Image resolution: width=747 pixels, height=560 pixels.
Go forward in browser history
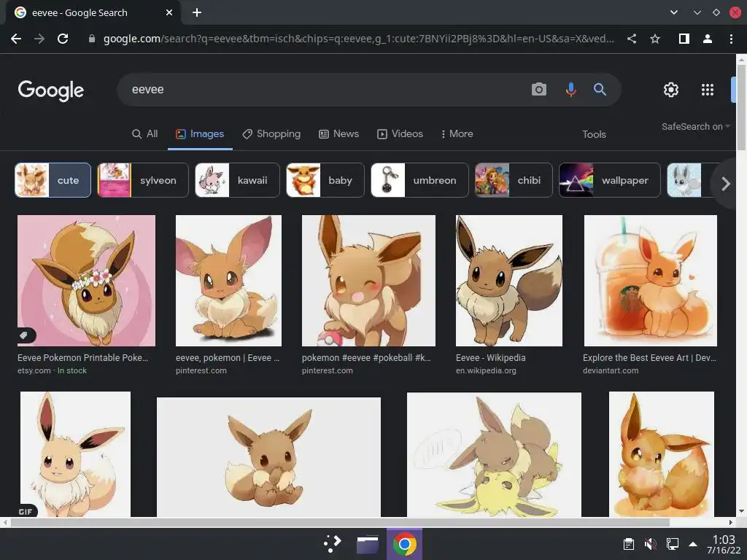coord(39,39)
